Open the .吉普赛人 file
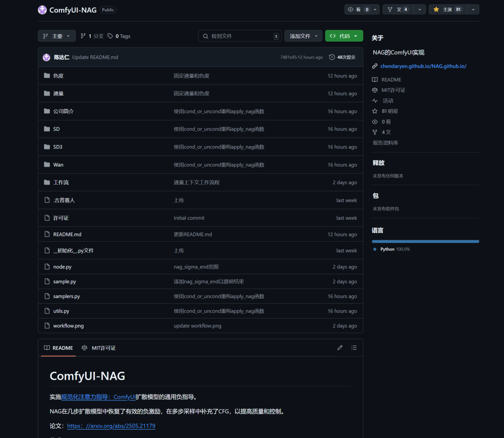The height and width of the screenshot is (438, 504). (64, 200)
